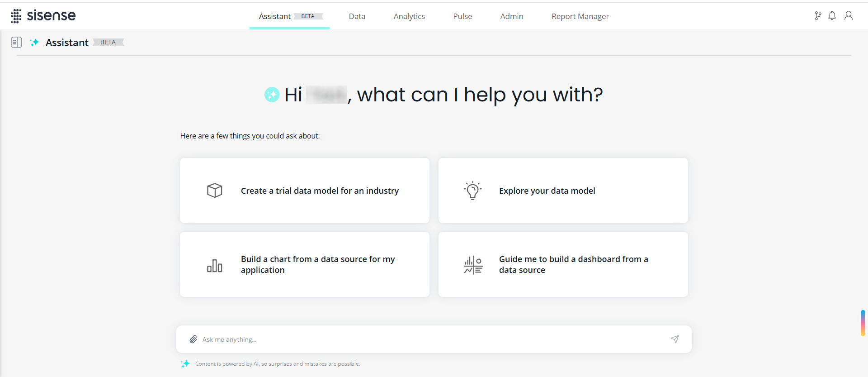Choose Explore your data model suggestion

pos(547,191)
